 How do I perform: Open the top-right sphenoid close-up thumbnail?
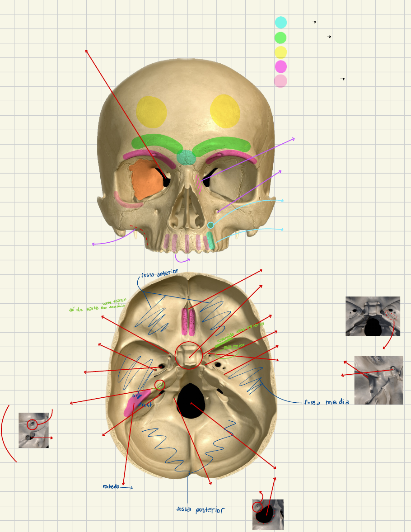(373, 316)
